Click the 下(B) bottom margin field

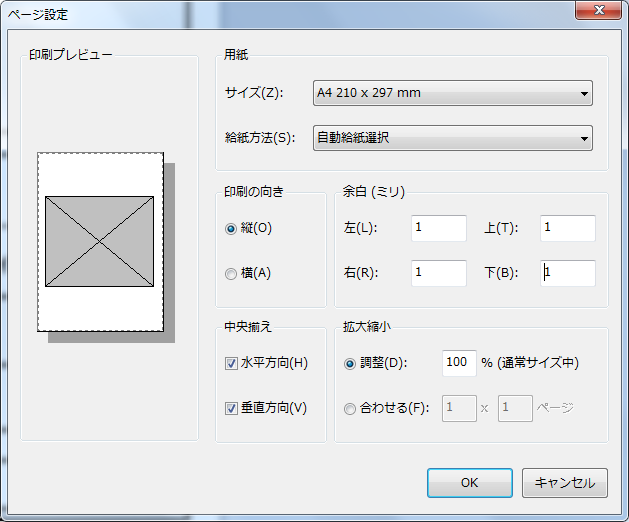point(568,273)
